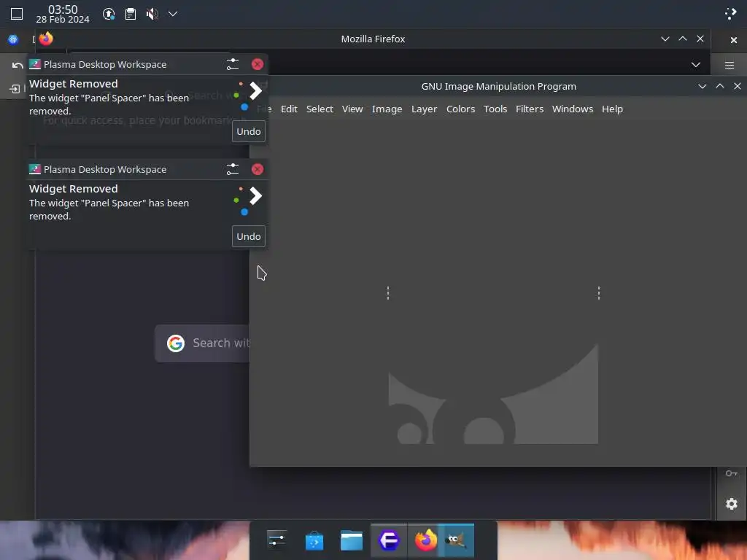Expand the hidden system tray icons chevron
The width and height of the screenshot is (747, 560).
pyautogui.click(x=173, y=14)
